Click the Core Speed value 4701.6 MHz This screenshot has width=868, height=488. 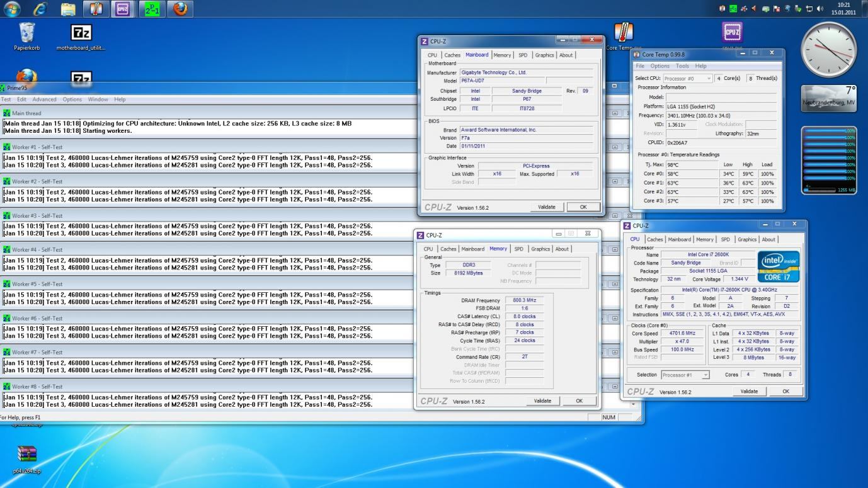[x=682, y=334]
